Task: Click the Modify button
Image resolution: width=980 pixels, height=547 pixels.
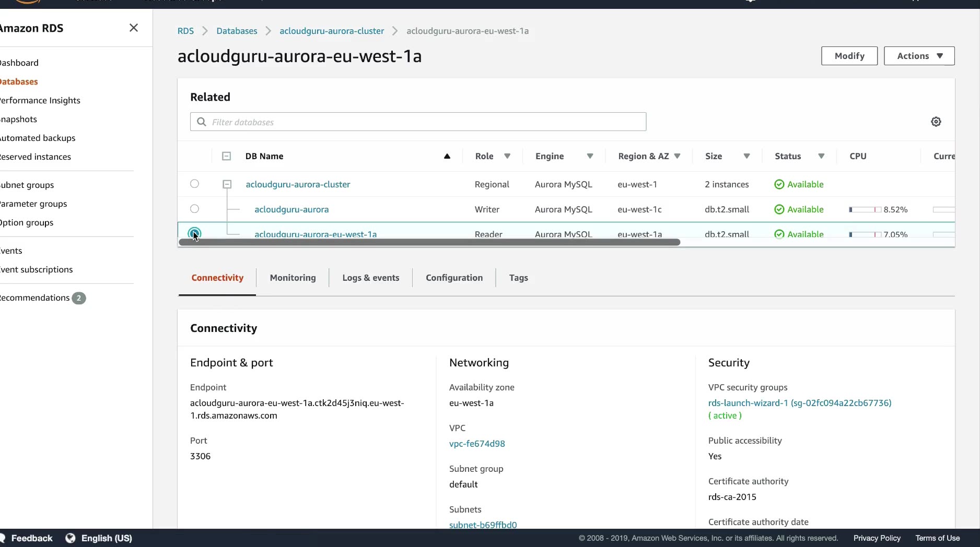Action: [x=849, y=56]
